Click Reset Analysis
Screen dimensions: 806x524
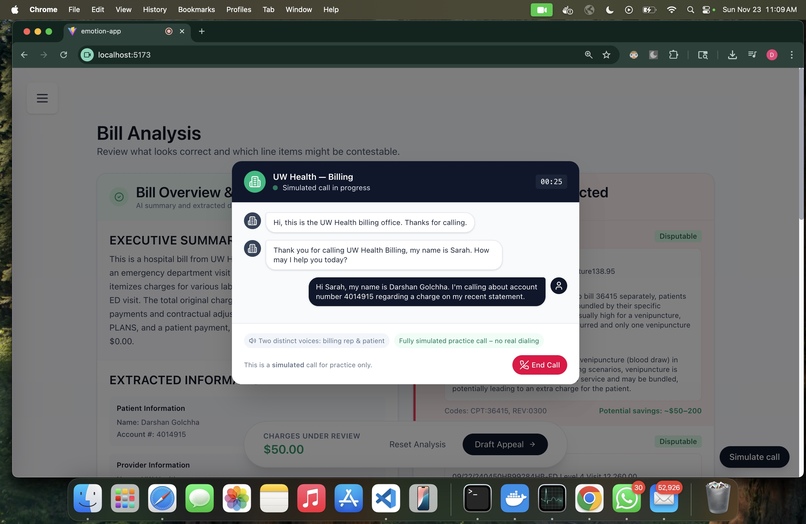tap(417, 444)
